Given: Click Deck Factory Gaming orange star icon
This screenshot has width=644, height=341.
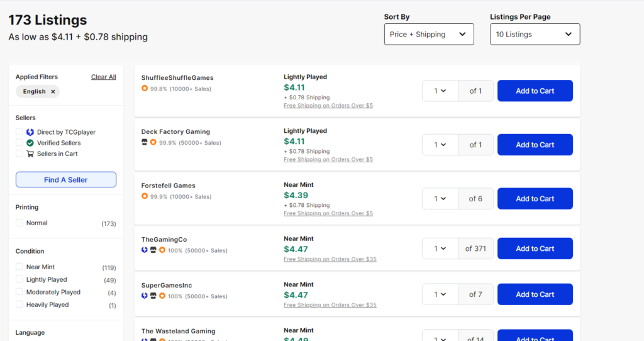Looking at the screenshot, I should [x=153, y=142].
